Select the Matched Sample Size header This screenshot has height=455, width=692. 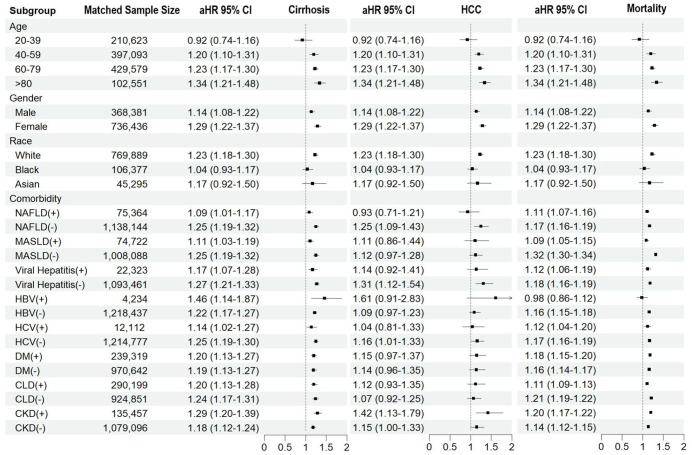coord(132,10)
